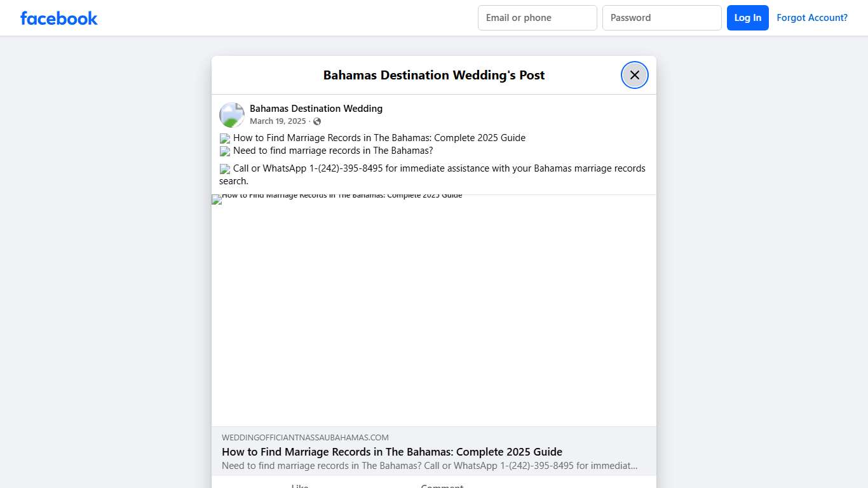The width and height of the screenshot is (868, 488).
Task: Click the first broken image icon in post text
Action: tap(224, 138)
